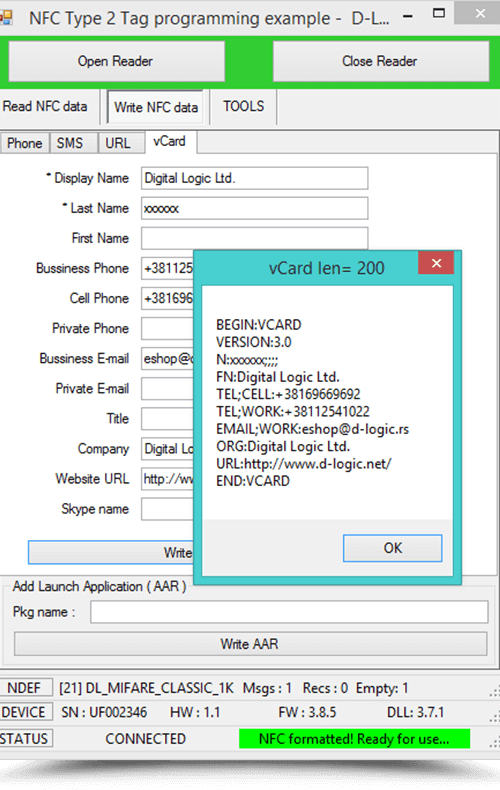The width and height of the screenshot is (500, 790).
Task: Click the Company input field
Action: 167,449
